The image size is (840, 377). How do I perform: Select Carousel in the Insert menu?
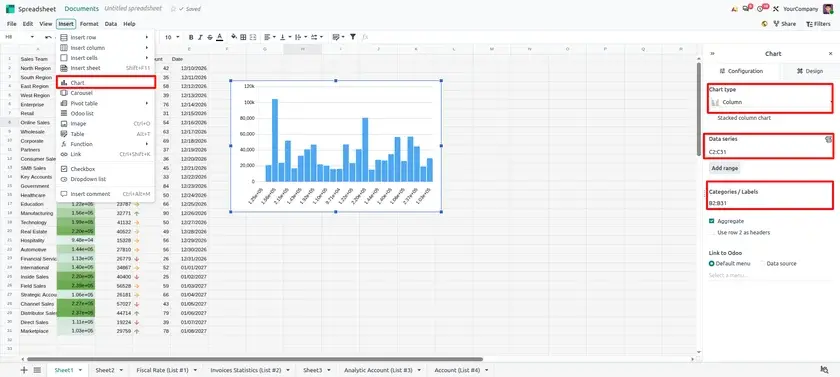pyautogui.click(x=106, y=93)
